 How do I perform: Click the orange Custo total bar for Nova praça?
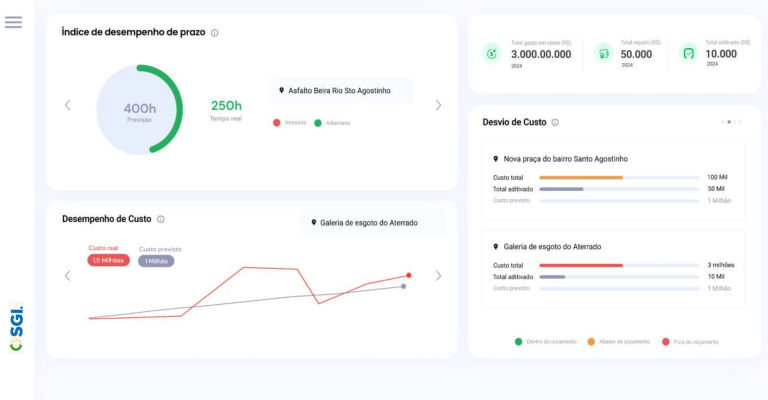tap(580, 177)
